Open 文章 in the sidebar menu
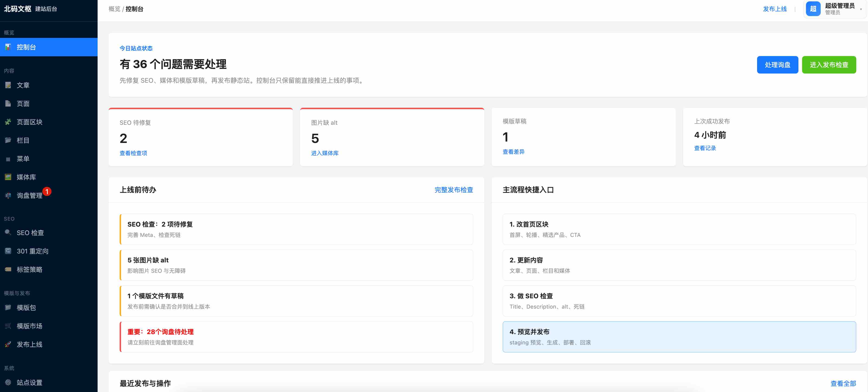This screenshot has width=868, height=392. coord(48,85)
